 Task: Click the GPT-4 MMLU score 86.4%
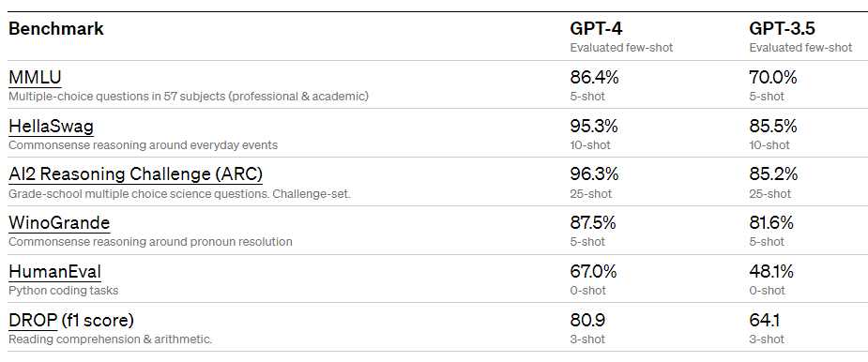[x=595, y=78]
